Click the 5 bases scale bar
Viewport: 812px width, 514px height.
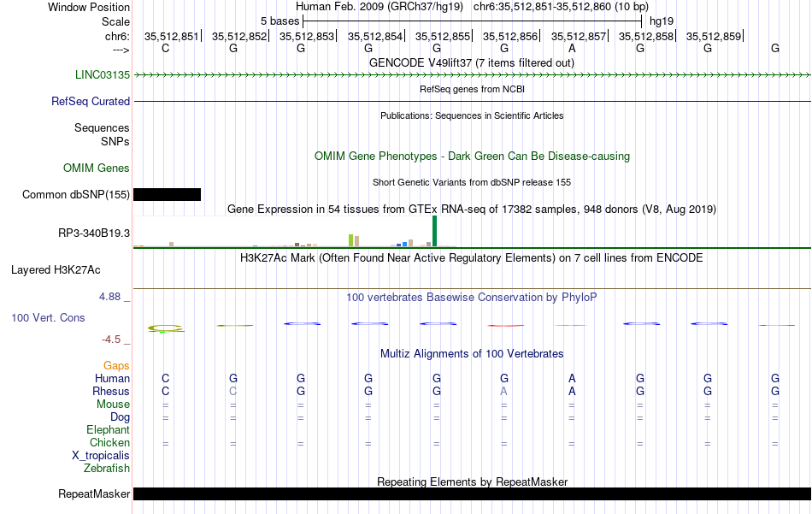[473, 21]
